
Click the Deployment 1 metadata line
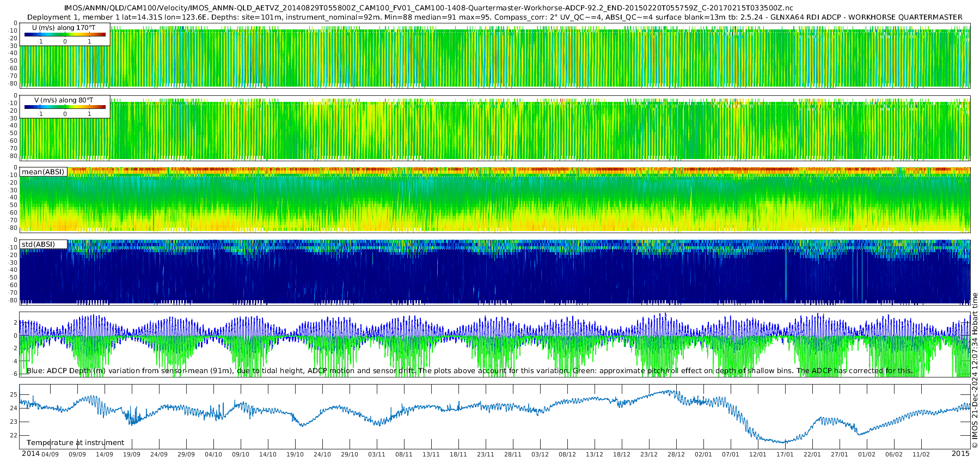494,17
